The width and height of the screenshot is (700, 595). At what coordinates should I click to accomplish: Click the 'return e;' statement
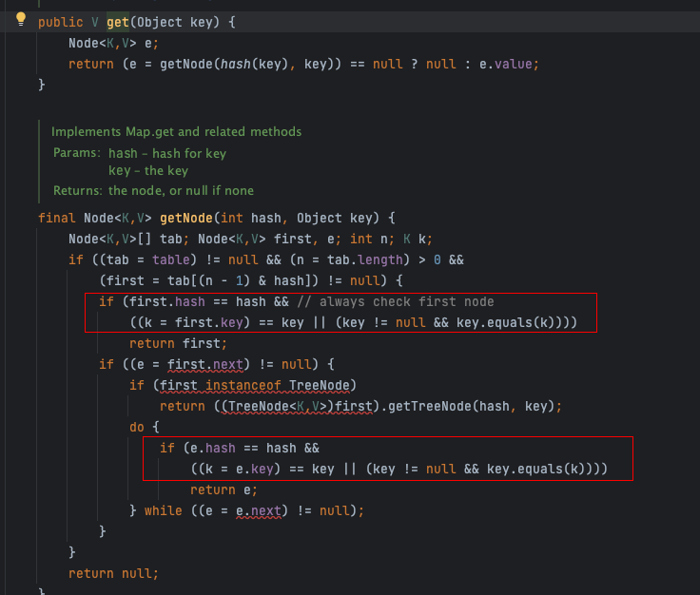pos(224,490)
